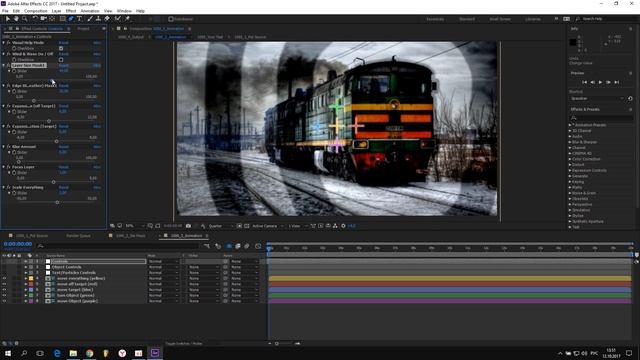Click the Effects & Presets search field
The image size is (640, 360).
coord(601,118)
